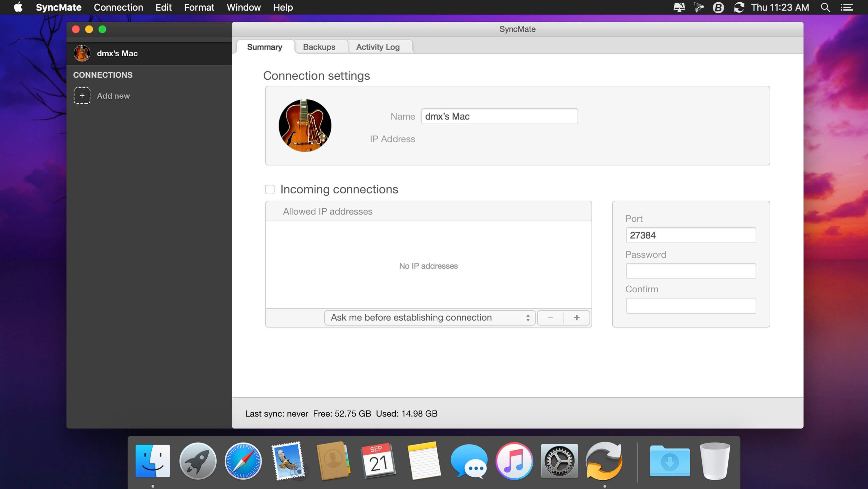This screenshot has height=489, width=868.
Task: Click the Safari compass icon in Dock
Action: coord(243,462)
